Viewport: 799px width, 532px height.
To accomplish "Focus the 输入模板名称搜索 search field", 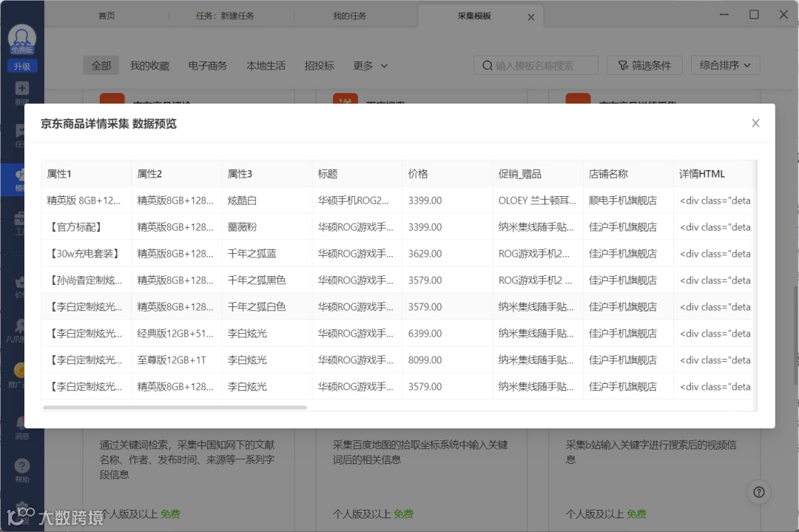I will pos(536,65).
